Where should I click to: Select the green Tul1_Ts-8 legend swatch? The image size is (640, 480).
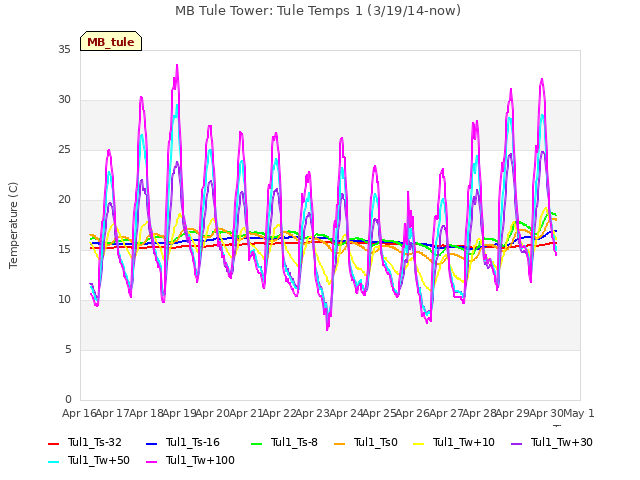tap(256, 443)
